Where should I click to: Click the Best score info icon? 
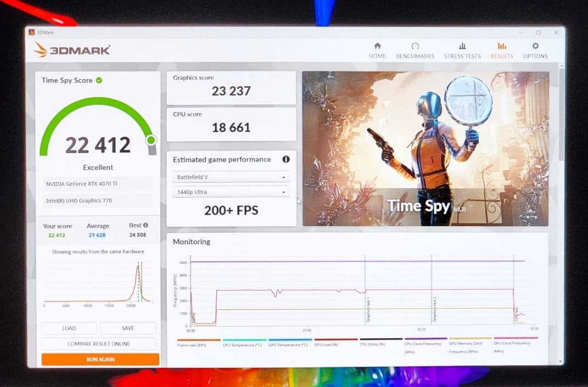click(145, 225)
